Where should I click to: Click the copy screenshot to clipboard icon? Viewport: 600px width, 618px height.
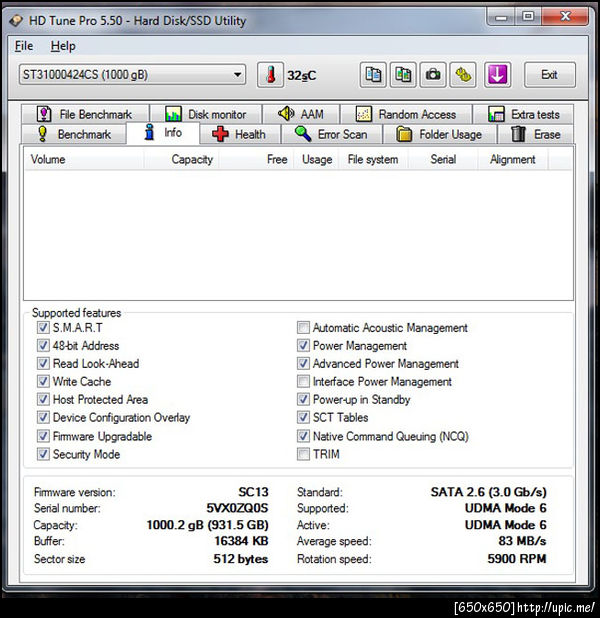pos(403,74)
